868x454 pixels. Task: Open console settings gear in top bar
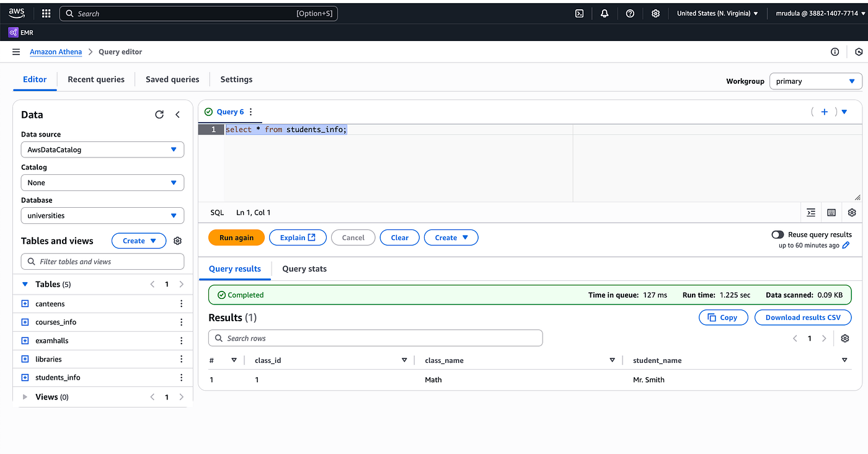pyautogui.click(x=655, y=13)
